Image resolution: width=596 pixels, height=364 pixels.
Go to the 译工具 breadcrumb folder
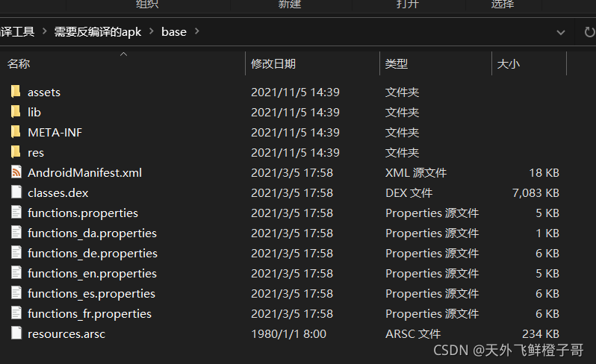[x=17, y=31]
